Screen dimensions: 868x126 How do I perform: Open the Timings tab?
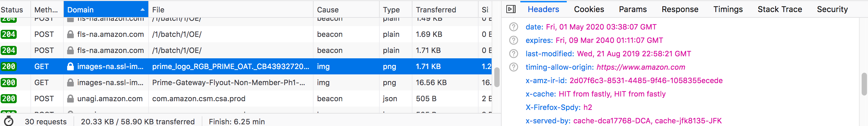(x=728, y=9)
